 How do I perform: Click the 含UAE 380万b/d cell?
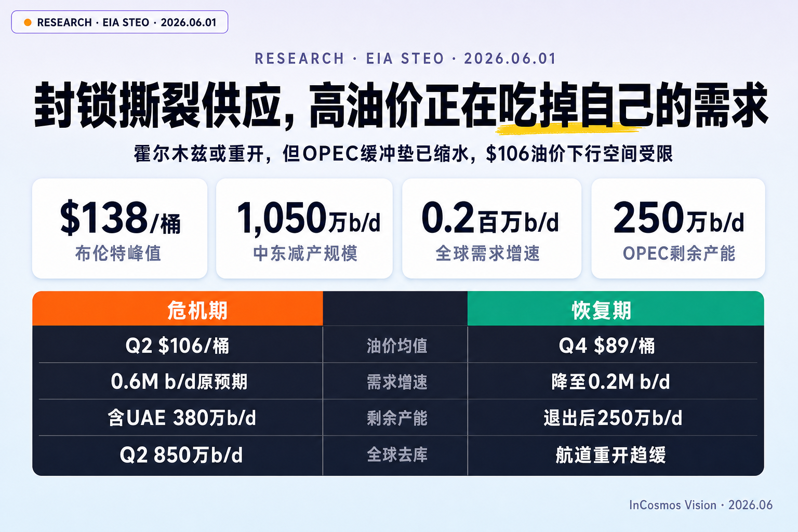[x=182, y=418]
